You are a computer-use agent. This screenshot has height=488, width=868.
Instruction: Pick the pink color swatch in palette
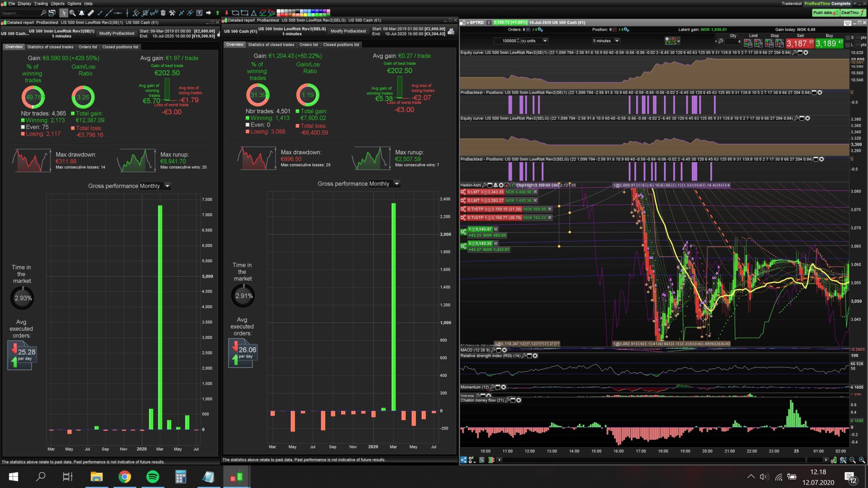(x=328, y=11)
